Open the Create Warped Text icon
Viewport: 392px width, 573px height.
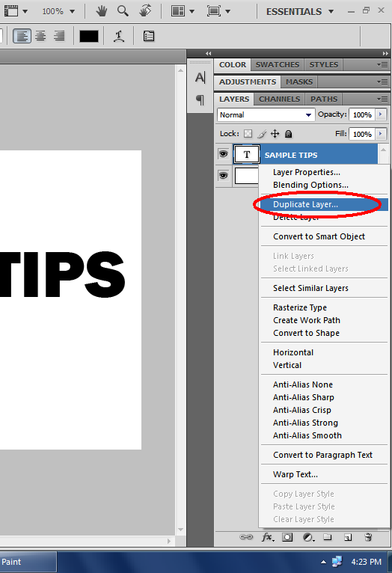119,36
